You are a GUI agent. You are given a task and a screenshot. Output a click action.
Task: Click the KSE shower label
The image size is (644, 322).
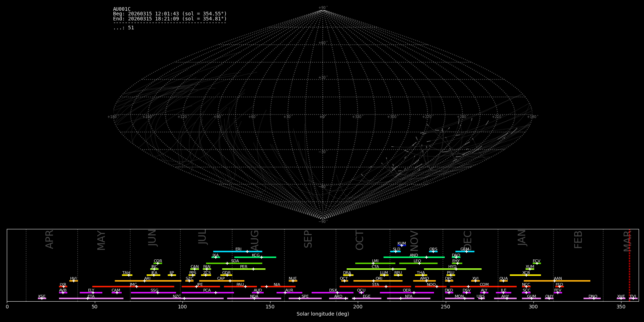point(42,297)
